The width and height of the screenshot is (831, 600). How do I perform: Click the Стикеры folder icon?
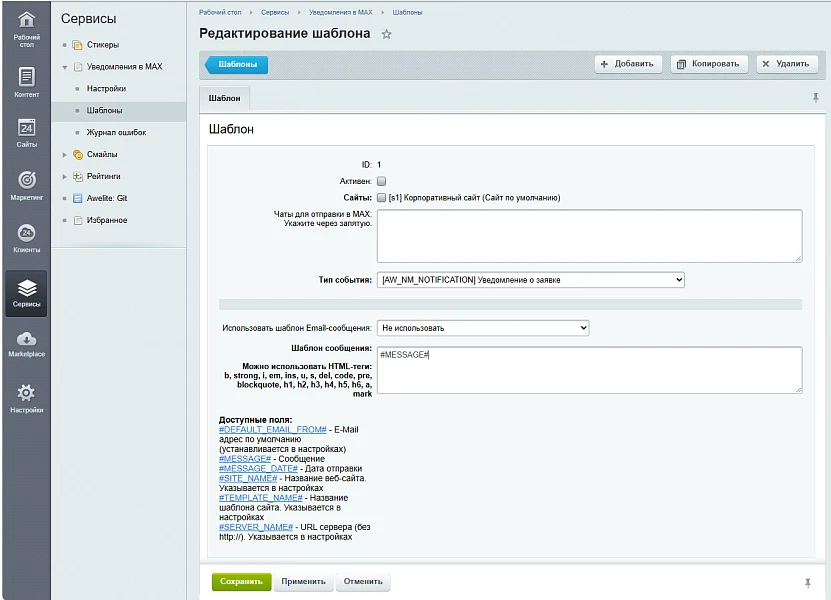point(78,45)
